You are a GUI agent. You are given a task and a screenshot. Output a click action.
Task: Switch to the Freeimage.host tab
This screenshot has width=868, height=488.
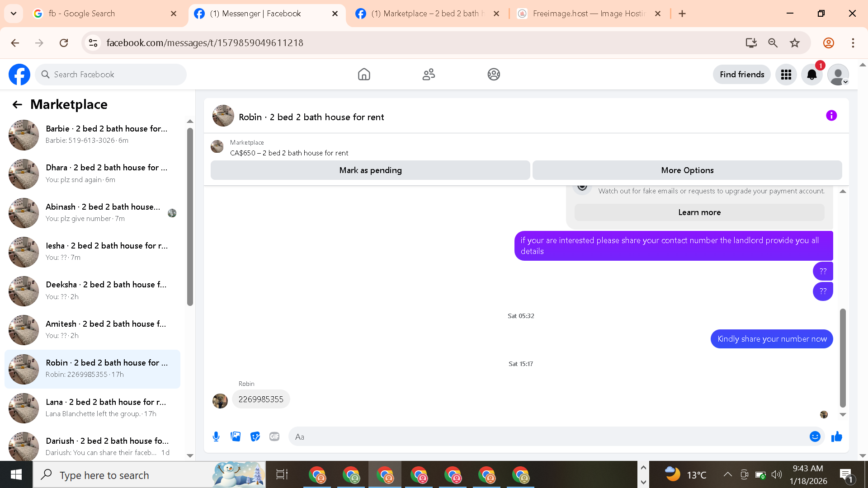588,14
